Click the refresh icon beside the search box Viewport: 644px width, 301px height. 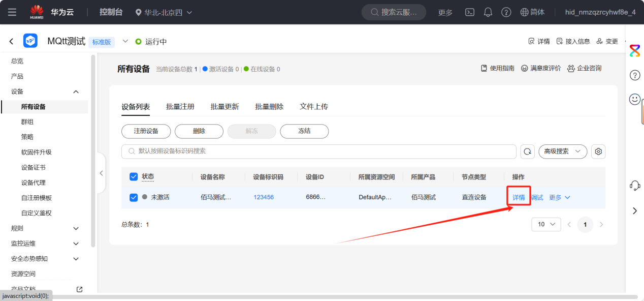click(527, 151)
